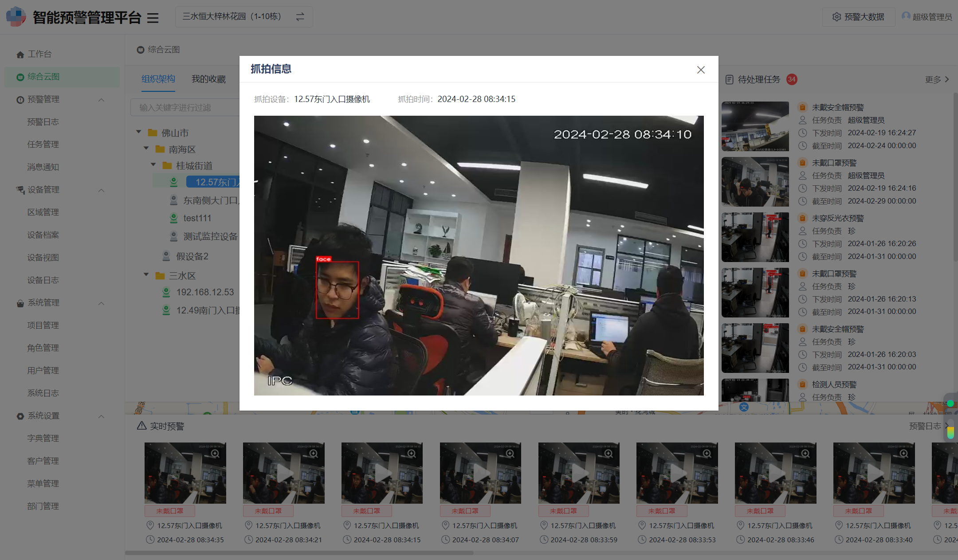This screenshot has height=560, width=958.
Task: Click the 34 pending tasks badge
Action: (792, 79)
